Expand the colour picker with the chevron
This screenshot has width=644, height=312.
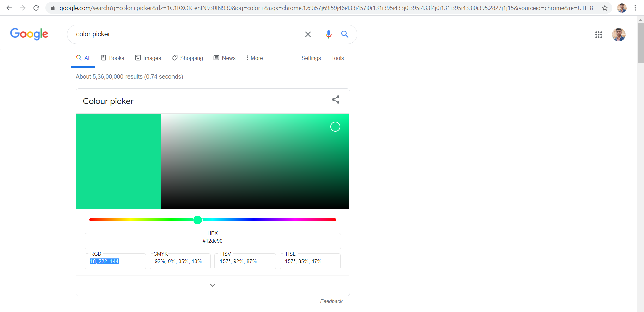pos(212,285)
